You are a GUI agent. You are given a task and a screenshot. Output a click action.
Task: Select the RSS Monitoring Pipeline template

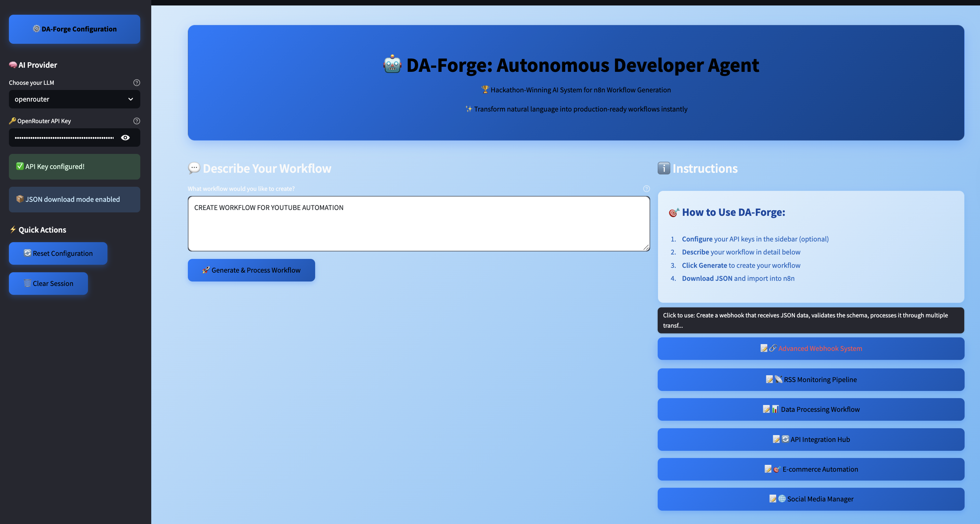pos(811,380)
